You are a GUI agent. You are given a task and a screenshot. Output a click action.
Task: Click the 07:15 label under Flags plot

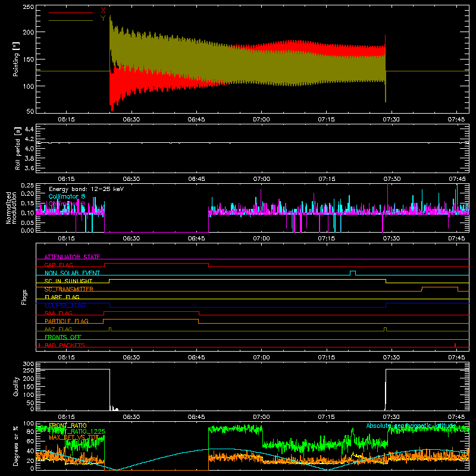(x=327, y=358)
